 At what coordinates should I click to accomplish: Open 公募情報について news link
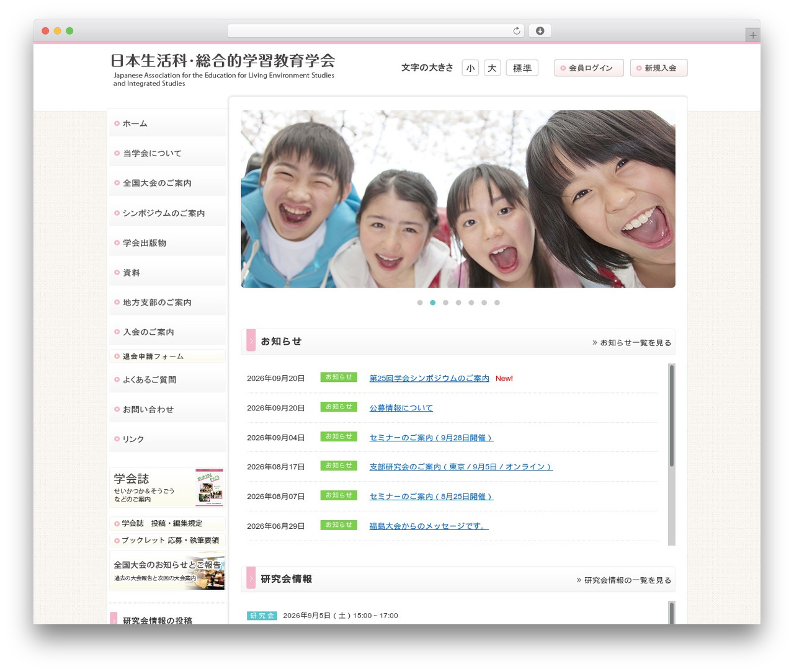coord(401,408)
